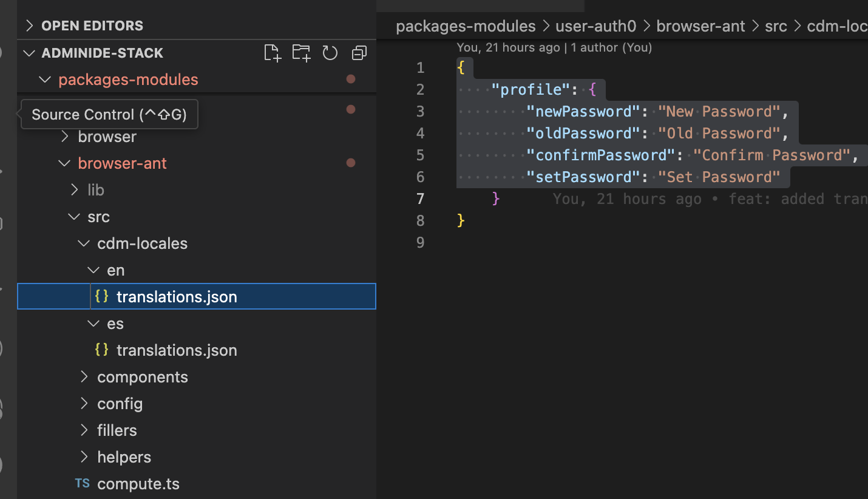868x499 pixels.
Task: Click line number 9 in gutter
Action: [421, 242]
